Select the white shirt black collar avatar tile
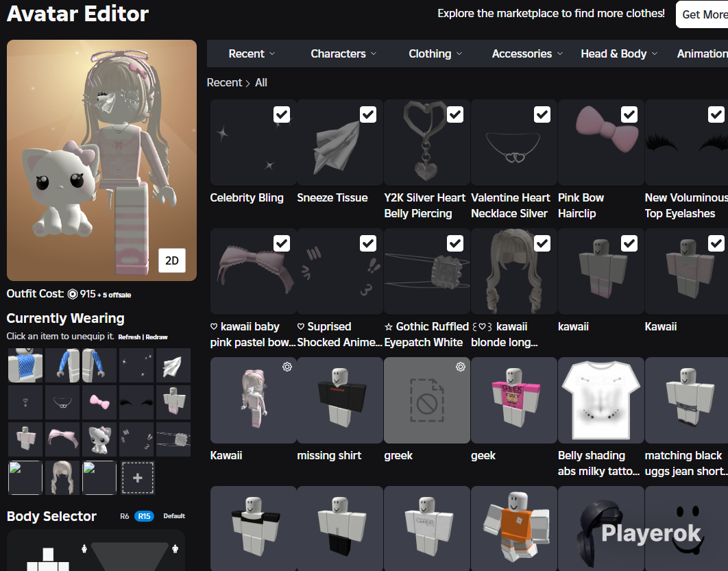 point(253,529)
